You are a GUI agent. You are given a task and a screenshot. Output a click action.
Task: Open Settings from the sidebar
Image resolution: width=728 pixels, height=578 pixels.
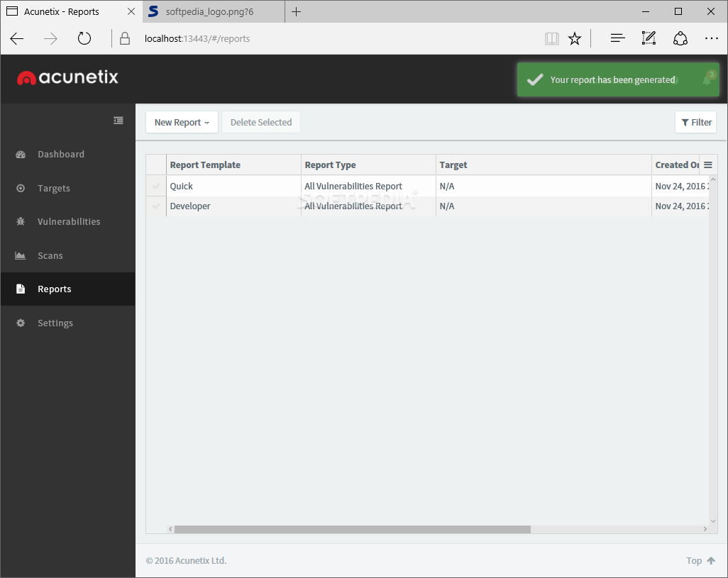pyautogui.click(x=55, y=323)
